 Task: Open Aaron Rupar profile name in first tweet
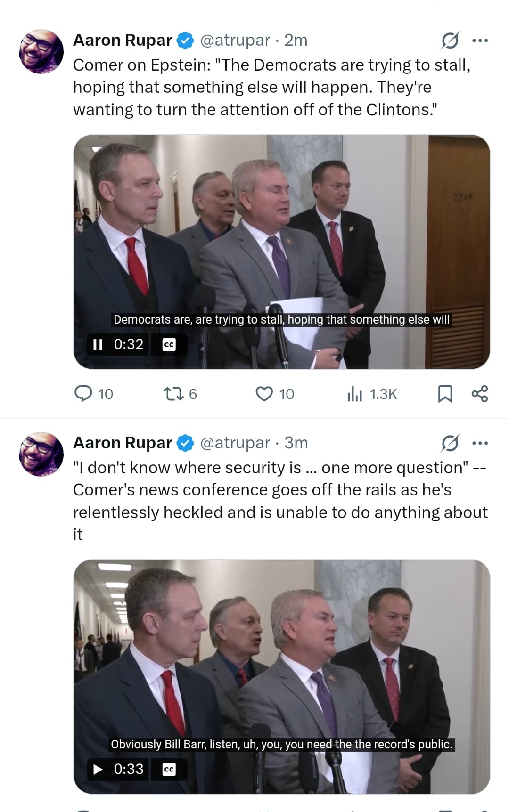(123, 41)
